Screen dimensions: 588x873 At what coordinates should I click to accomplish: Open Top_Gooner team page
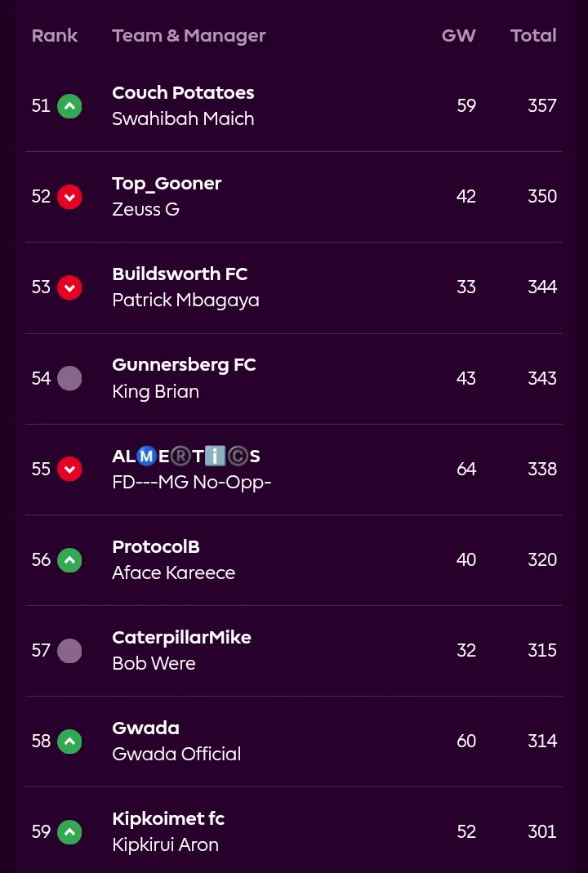[167, 184]
